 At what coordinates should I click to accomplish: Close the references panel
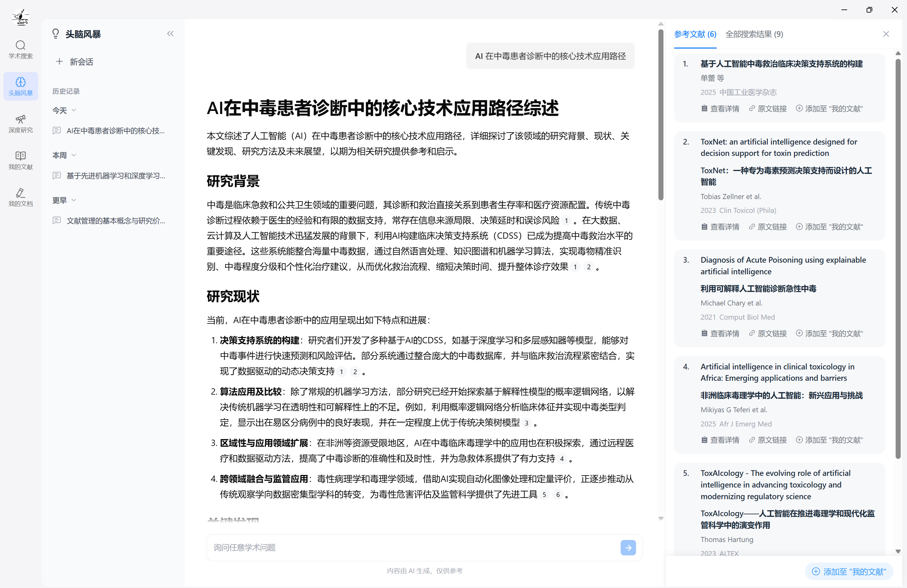pyautogui.click(x=886, y=34)
